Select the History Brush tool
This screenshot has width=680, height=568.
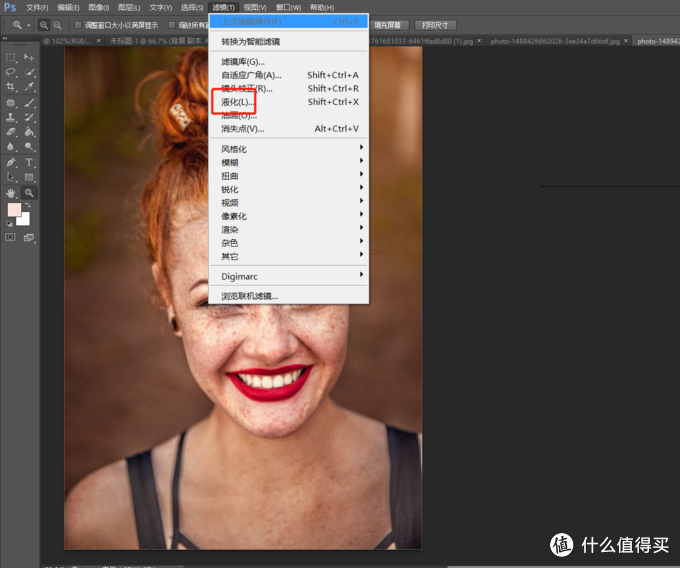29,117
